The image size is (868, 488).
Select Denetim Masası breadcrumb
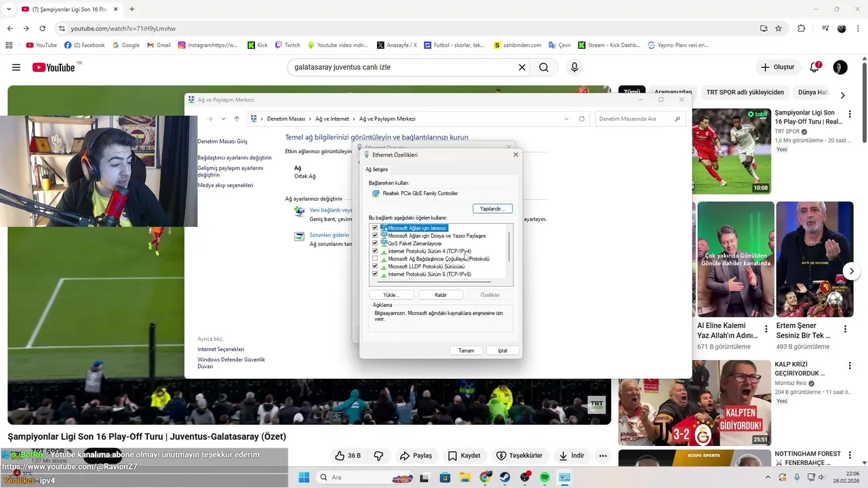pos(286,119)
